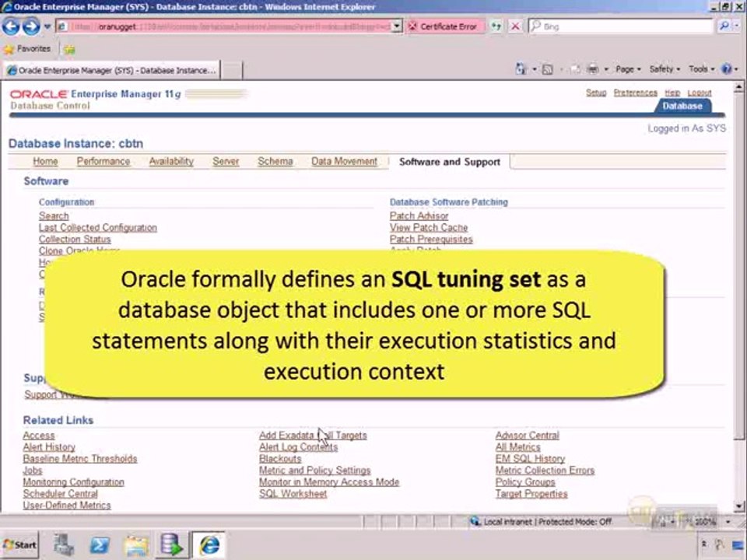Open a new blank browser tab
Viewport: 747px width, 560px height.
pos(232,71)
